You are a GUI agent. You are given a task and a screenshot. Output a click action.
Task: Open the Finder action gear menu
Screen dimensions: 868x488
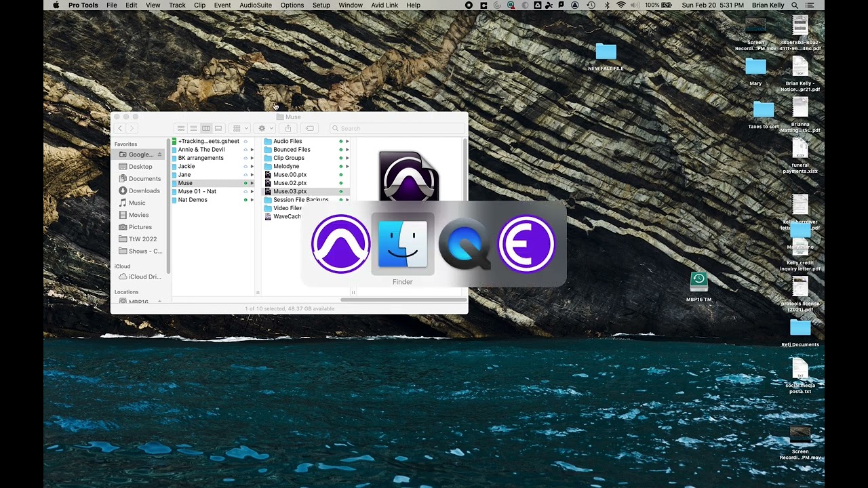pos(264,128)
